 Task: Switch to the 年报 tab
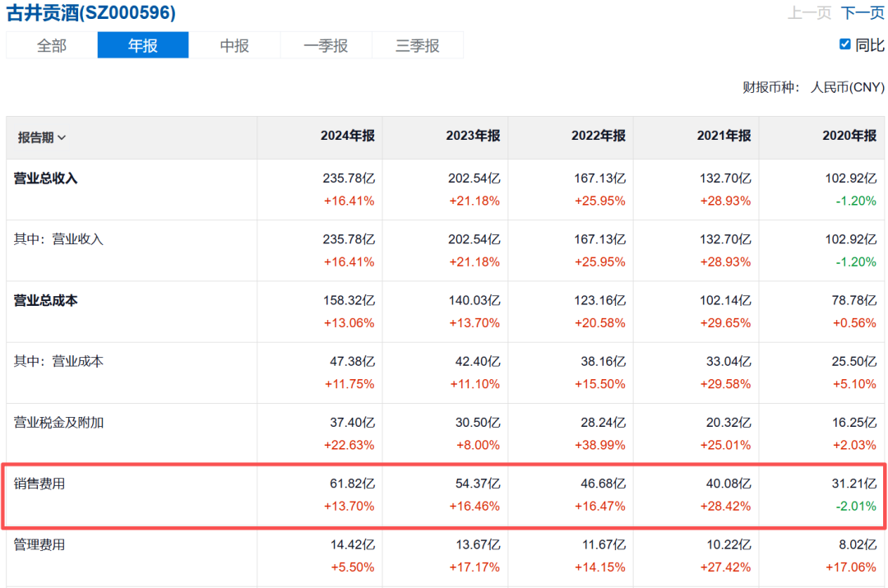[x=143, y=46]
